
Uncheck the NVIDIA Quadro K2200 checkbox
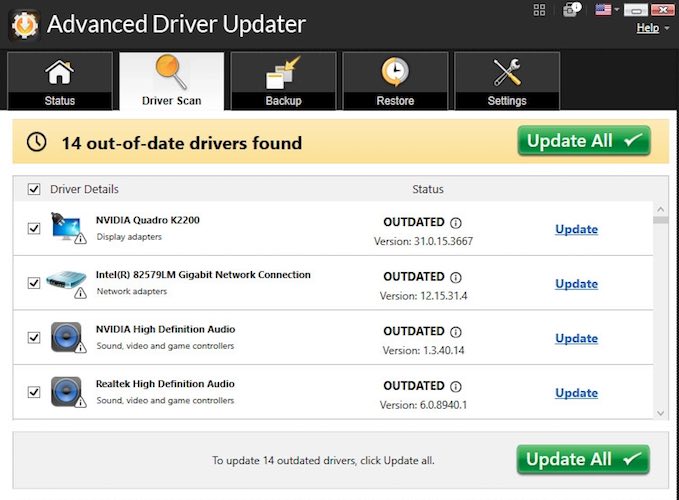[34, 228]
